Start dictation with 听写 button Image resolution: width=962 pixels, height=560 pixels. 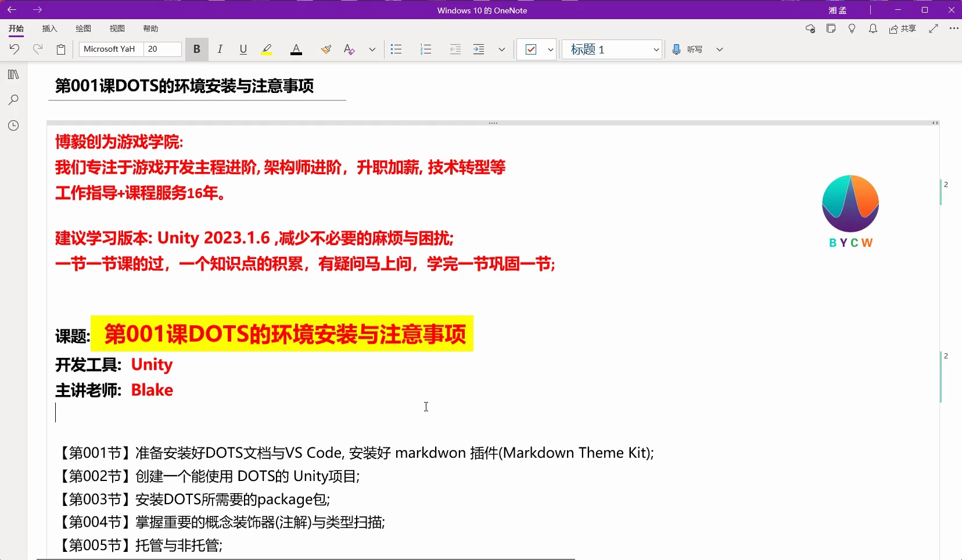[687, 49]
